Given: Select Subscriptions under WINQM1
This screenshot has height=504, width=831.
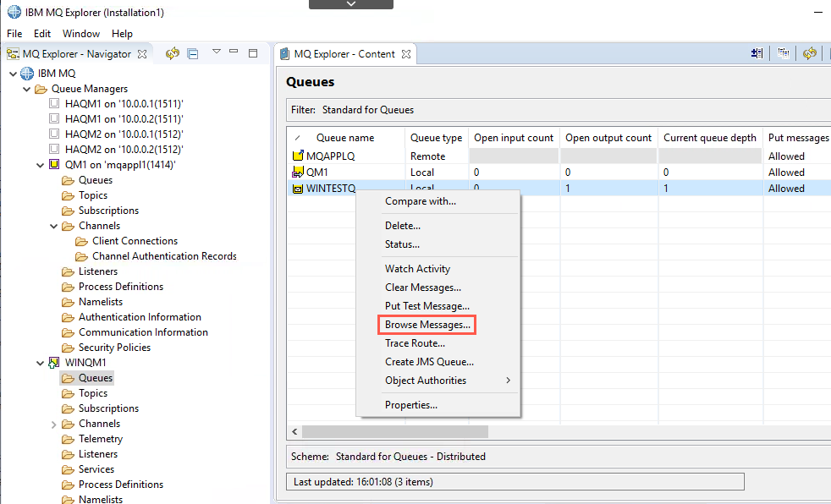Looking at the screenshot, I should pos(108,408).
